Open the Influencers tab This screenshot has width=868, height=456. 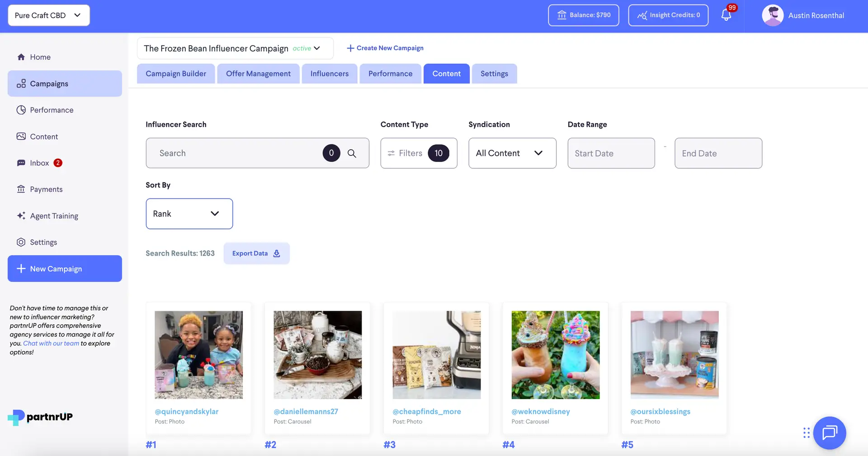[329, 73]
